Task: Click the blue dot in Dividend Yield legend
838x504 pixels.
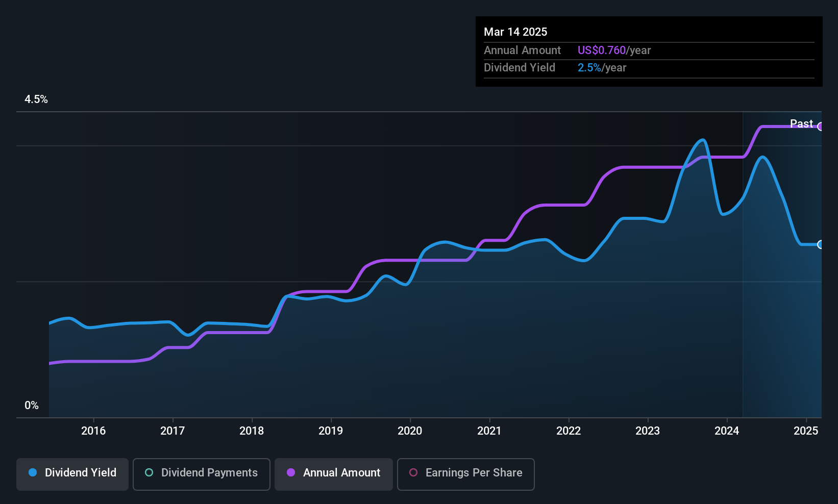Action: click(33, 472)
